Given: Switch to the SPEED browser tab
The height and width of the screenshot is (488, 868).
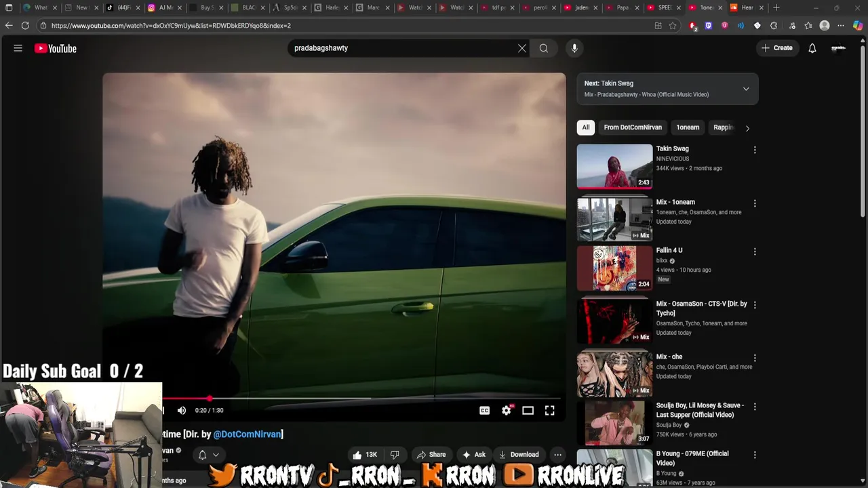Looking at the screenshot, I should click(x=664, y=7).
